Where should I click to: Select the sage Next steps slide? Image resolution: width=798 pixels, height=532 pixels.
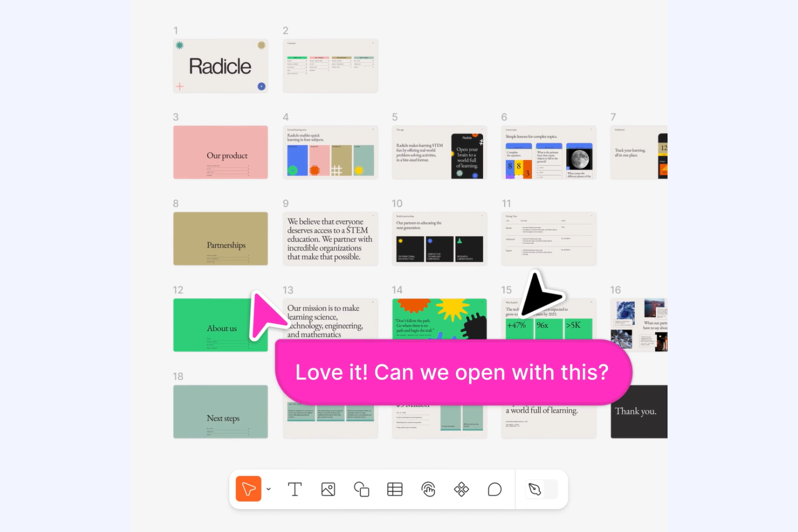(x=221, y=411)
